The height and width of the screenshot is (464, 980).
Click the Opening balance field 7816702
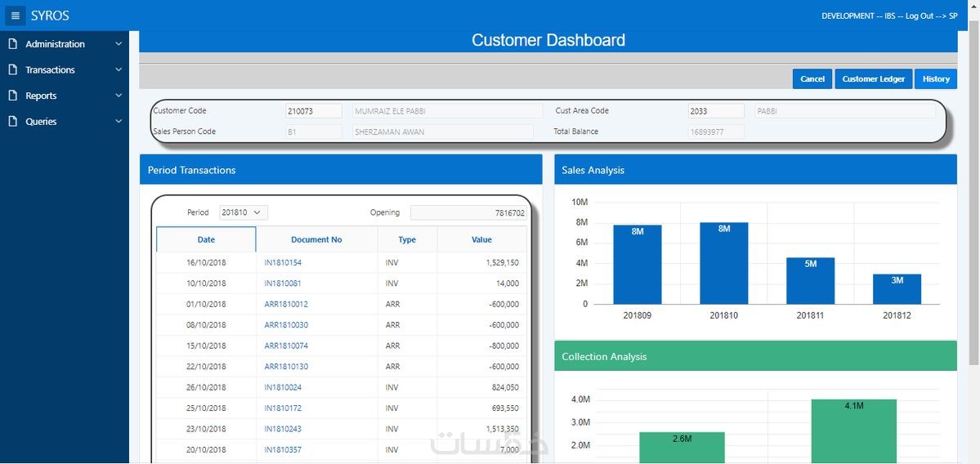pyautogui.click(x=469, y=213)
